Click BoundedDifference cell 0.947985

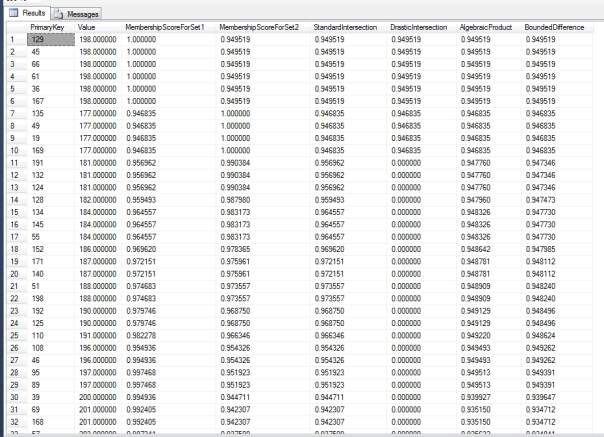(557, 249)
